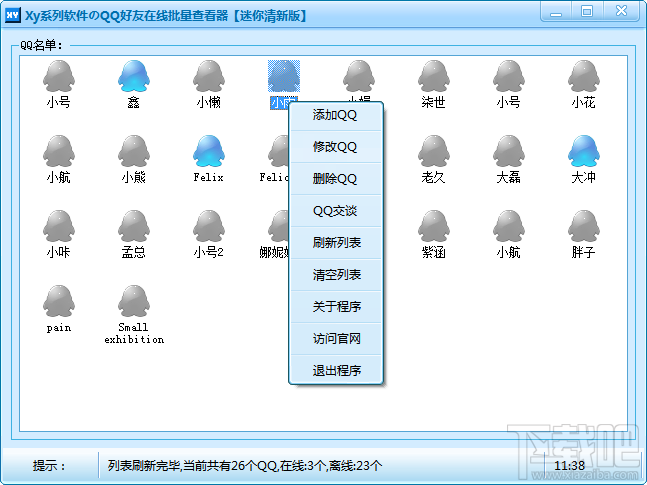Select the 紫涵 contact icon

(434, 226)
